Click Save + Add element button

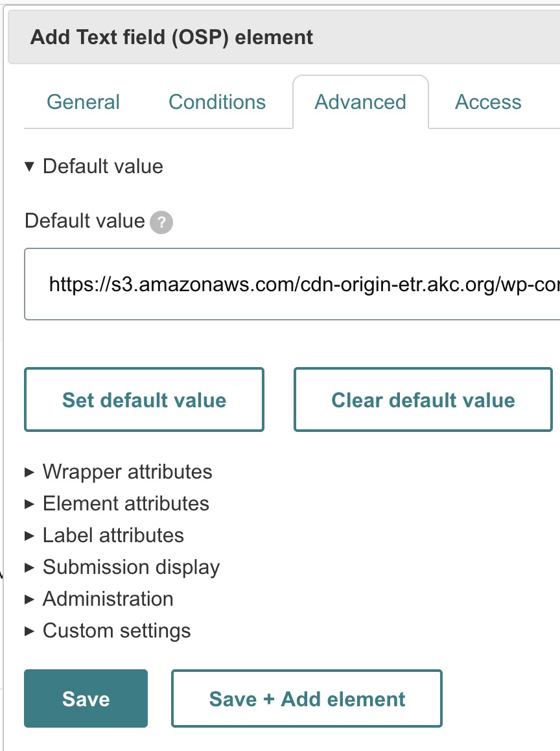[x=307, y=698]
